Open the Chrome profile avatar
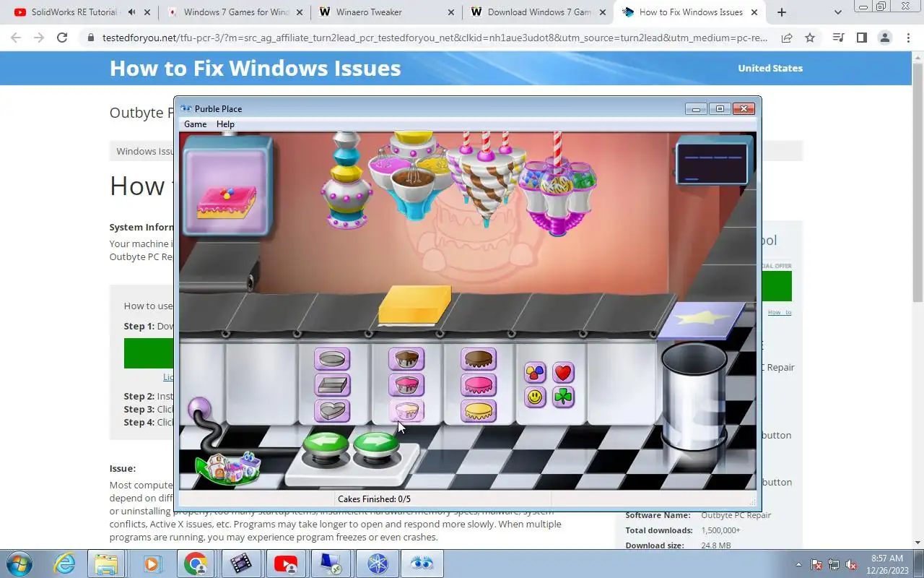The image size is (924, 578). pyautogui.click(x=884, y=38)
